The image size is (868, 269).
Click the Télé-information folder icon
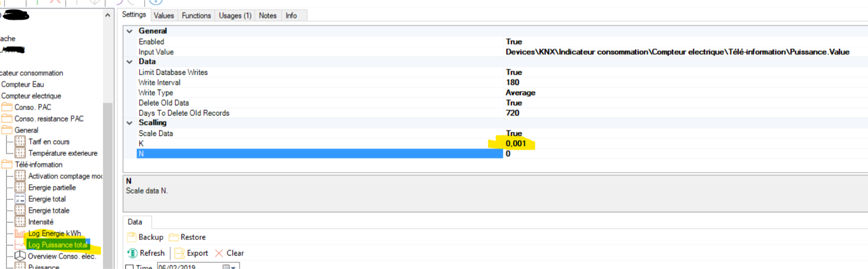point(7,165)
